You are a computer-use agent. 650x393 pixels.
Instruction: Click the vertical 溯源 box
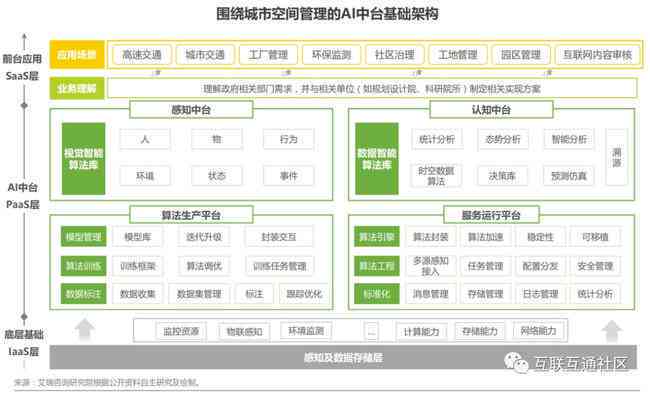(616, 157)
